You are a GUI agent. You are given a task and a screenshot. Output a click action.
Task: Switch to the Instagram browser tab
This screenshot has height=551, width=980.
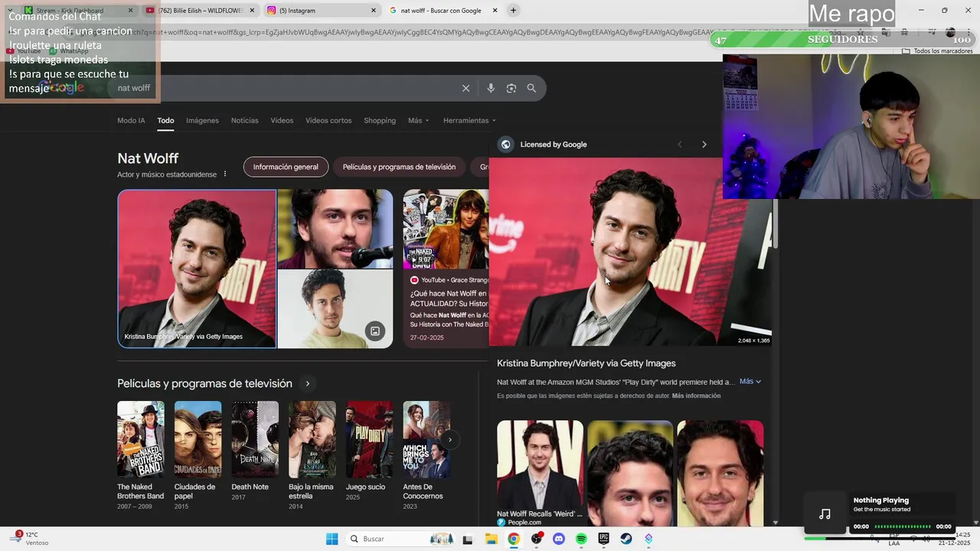[322, 11]
